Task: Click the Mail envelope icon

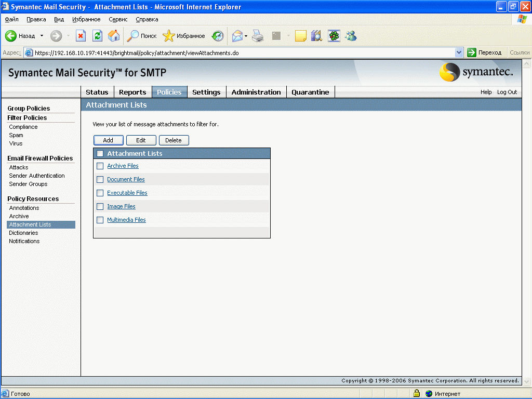Action: pos(237,36)
